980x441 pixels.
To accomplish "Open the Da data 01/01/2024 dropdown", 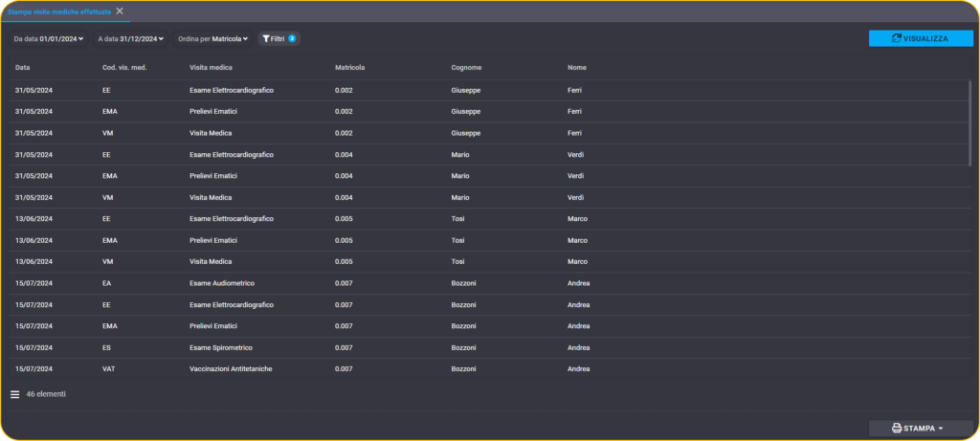I will coord(49,38).
